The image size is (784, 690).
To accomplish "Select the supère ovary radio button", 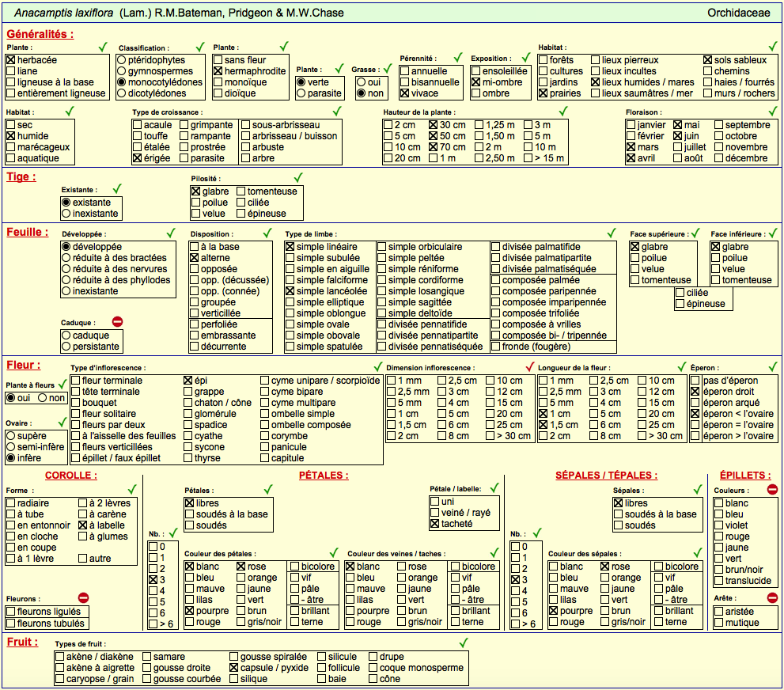I will coord(11,436).
